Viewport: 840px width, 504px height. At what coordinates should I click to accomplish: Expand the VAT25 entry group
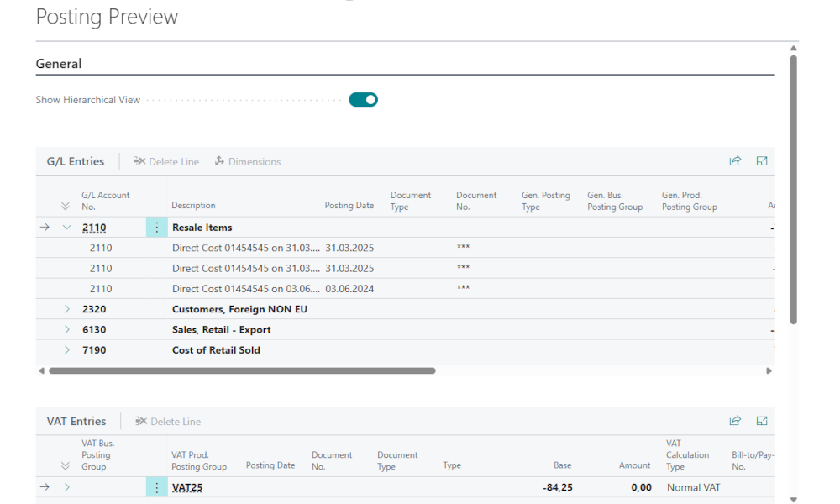click(x=66, y=487)
